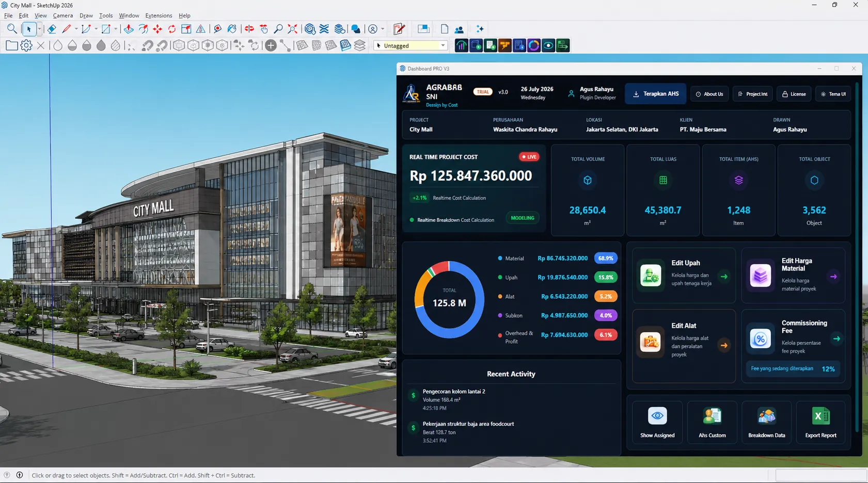The image size is (868, 483).
Task: Open the Edit Alat card
Action: point(684,346)
